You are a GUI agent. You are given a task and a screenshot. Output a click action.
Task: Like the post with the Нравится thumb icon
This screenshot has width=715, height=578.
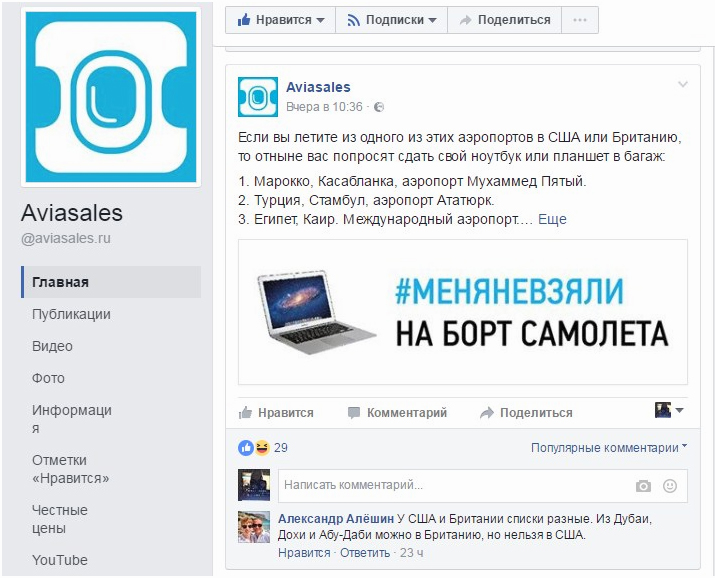[x=245, y=413]
